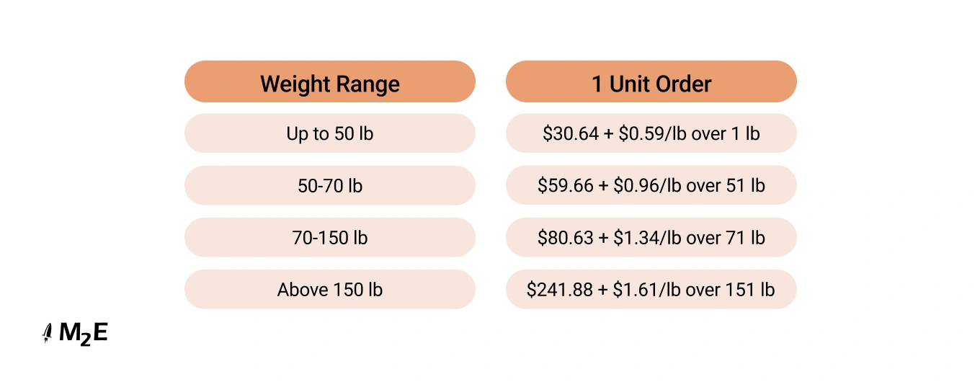Click the Up to 50 lb row

(330, 133)
